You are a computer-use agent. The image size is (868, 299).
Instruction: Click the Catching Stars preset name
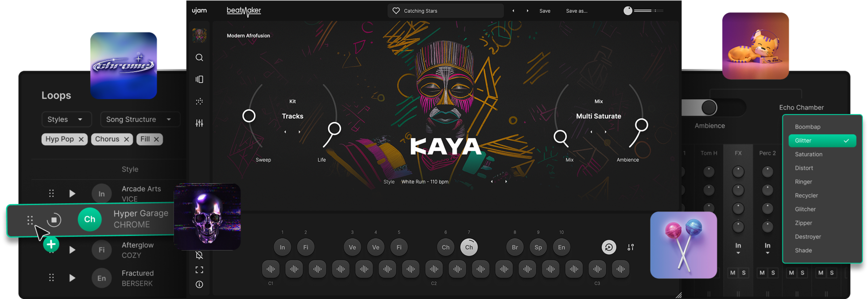420,11
